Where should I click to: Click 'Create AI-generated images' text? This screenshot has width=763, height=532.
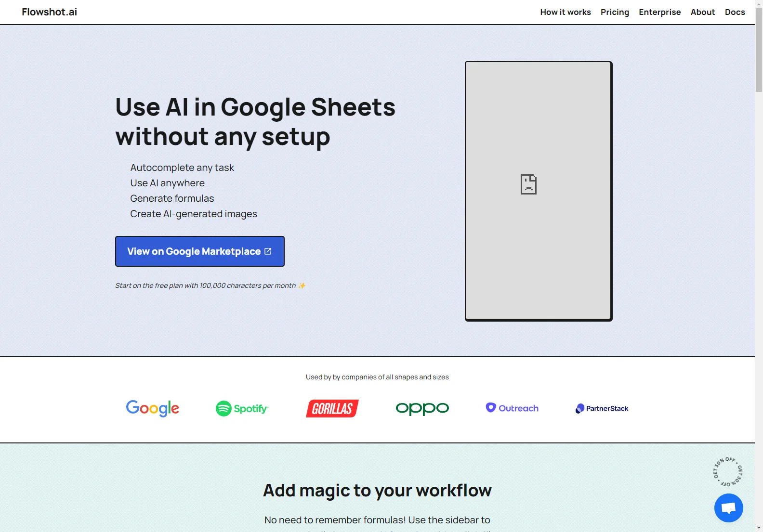click(x=194, y=214)
